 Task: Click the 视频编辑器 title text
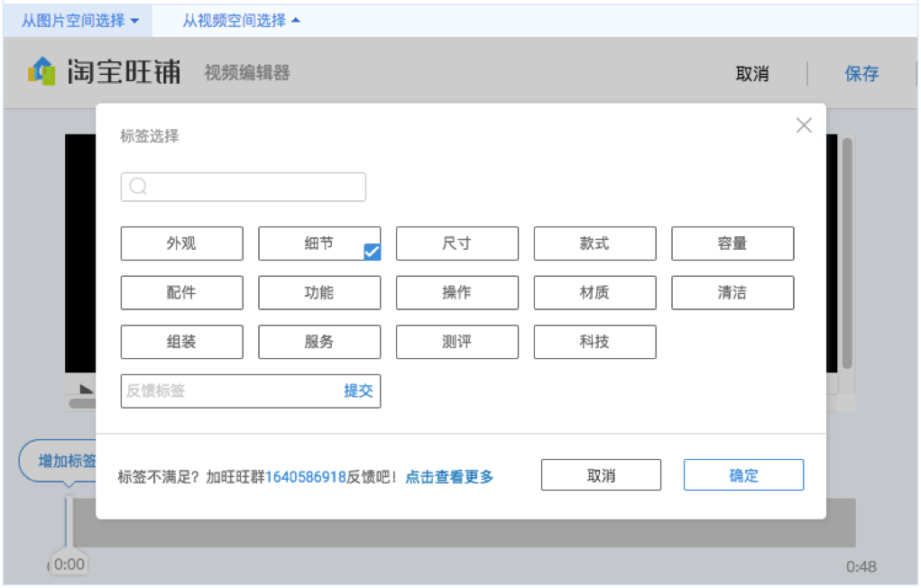coord(247,73)
